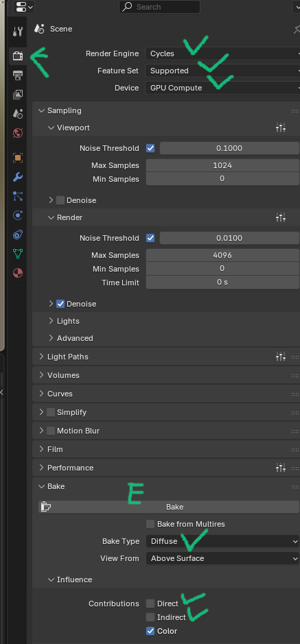
Task: Open the Material properties tab
Action: tap(18, 273)
